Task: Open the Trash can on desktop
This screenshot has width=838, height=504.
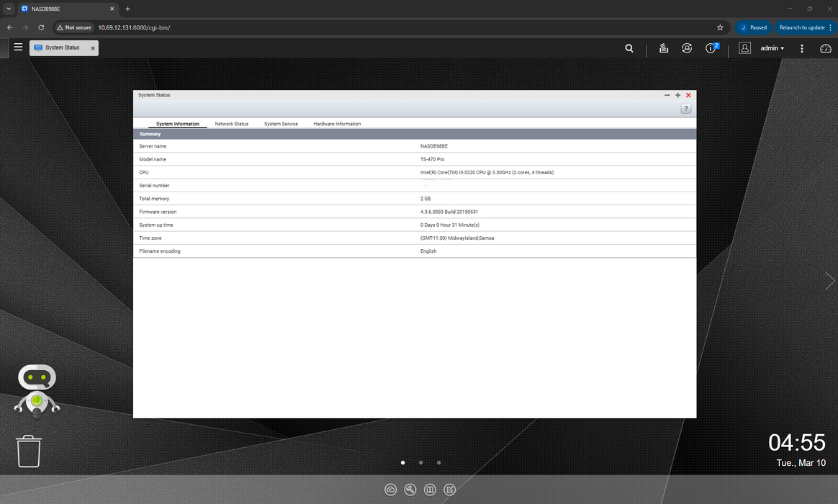Action: [29, 451]
